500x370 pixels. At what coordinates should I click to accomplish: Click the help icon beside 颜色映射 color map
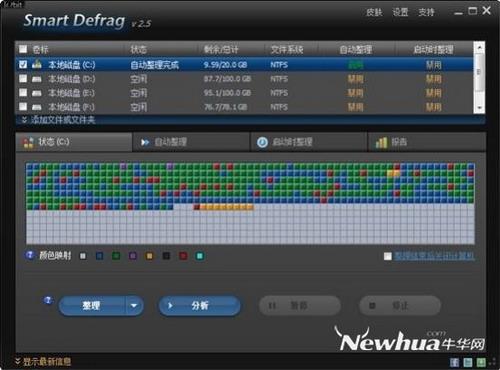tap(30, 255)
